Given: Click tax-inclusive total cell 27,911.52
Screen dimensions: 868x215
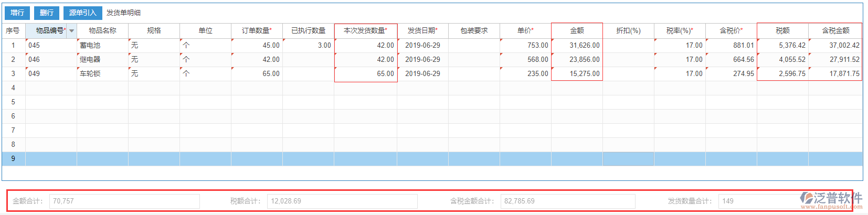Looking at the screenshot, I should (835, 60).
